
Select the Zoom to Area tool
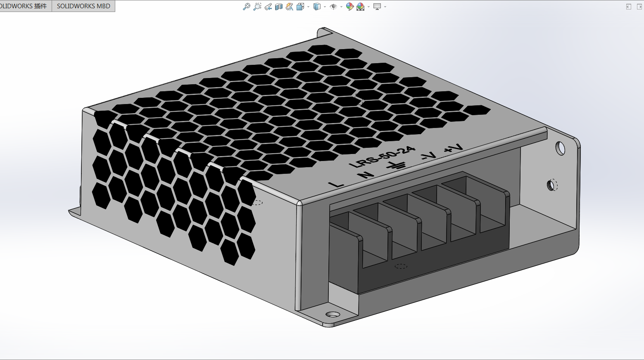point(257,7)
